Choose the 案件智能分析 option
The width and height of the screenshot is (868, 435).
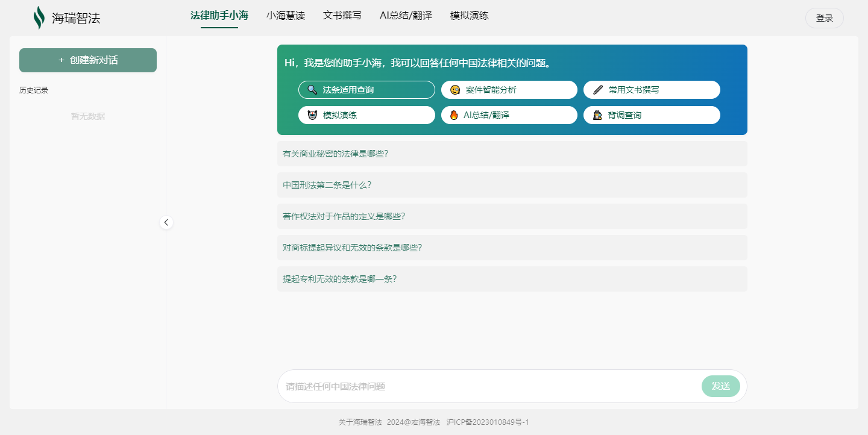click(x=509, y=90)
